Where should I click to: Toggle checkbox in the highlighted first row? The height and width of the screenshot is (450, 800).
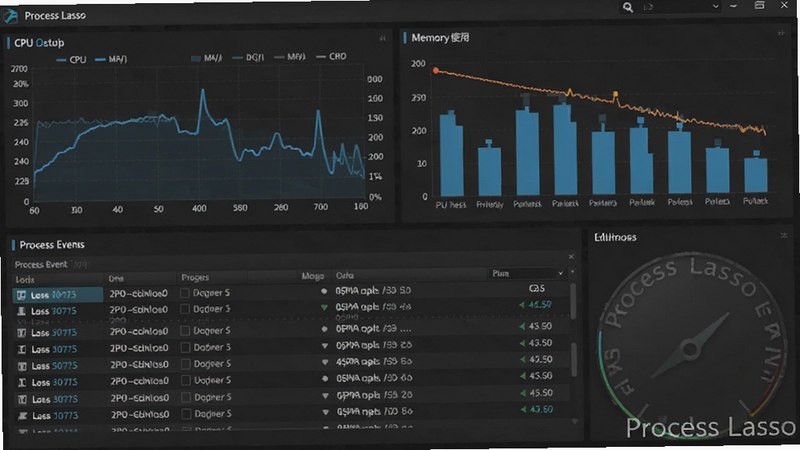(185, 293)
